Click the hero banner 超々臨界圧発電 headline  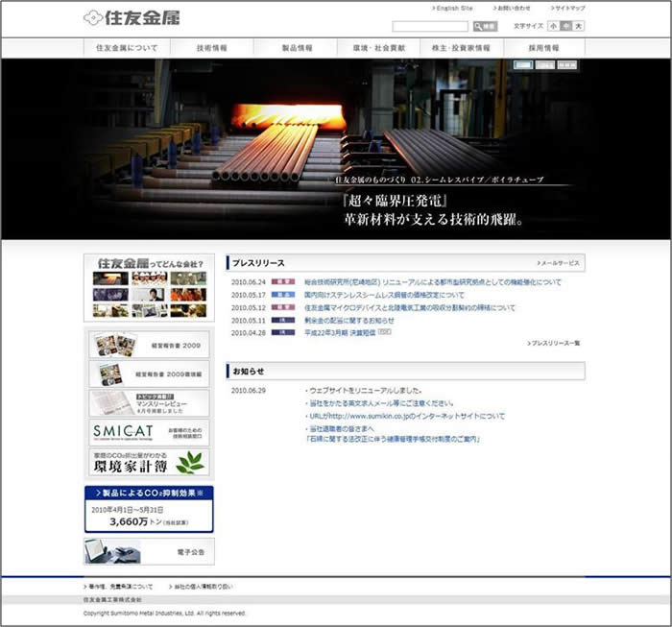396,201
